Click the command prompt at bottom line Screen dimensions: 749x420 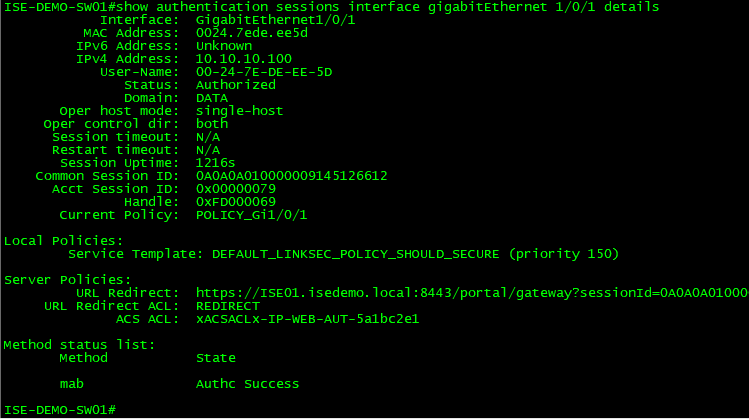tap(60, 409)
